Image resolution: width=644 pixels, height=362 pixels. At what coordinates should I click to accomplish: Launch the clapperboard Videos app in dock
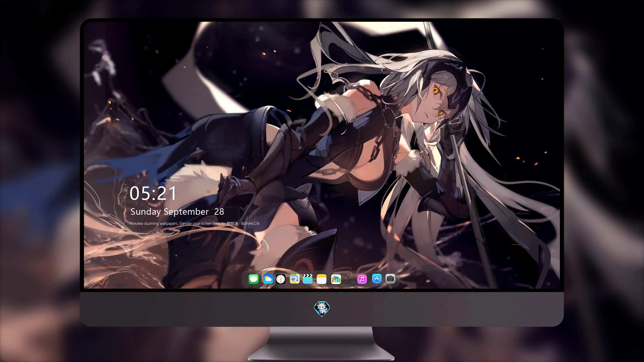pyautogui.click(x=308, y=279)
